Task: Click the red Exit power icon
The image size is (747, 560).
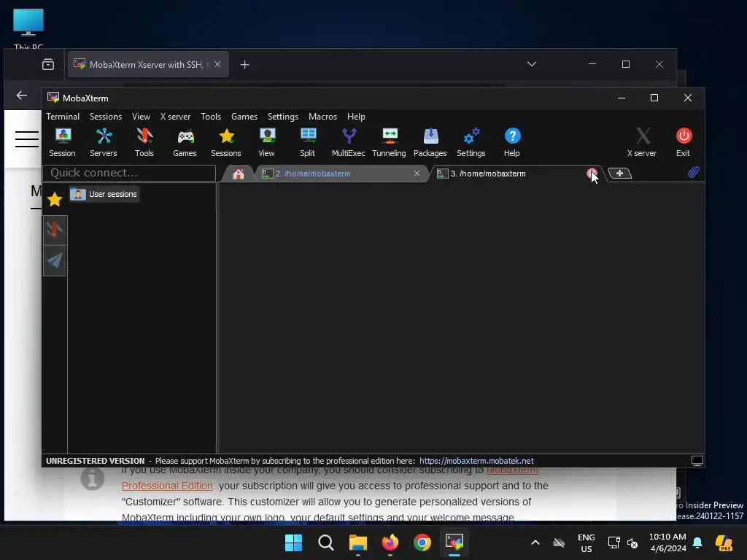Action: pos(684,142)
